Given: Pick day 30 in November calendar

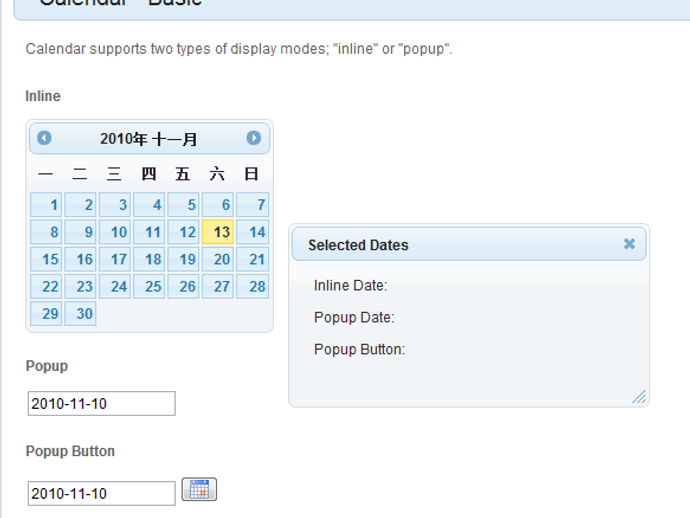Looking at the screenshot, I should click(x=81, y=314).
